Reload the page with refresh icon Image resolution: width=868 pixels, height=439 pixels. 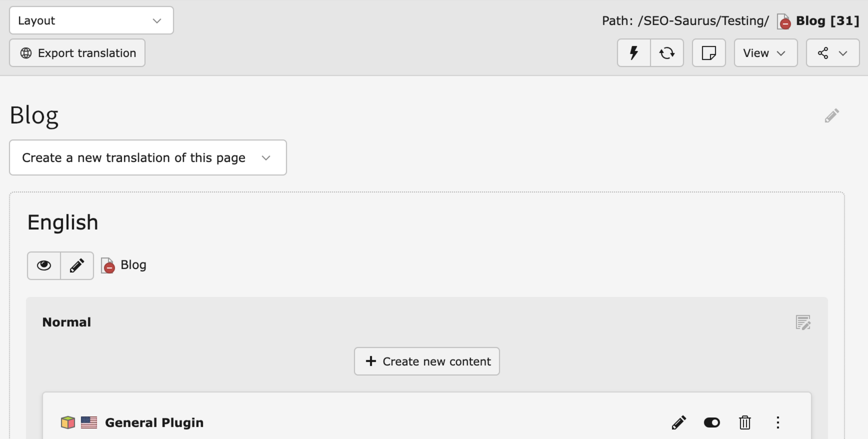coord(667,53)
